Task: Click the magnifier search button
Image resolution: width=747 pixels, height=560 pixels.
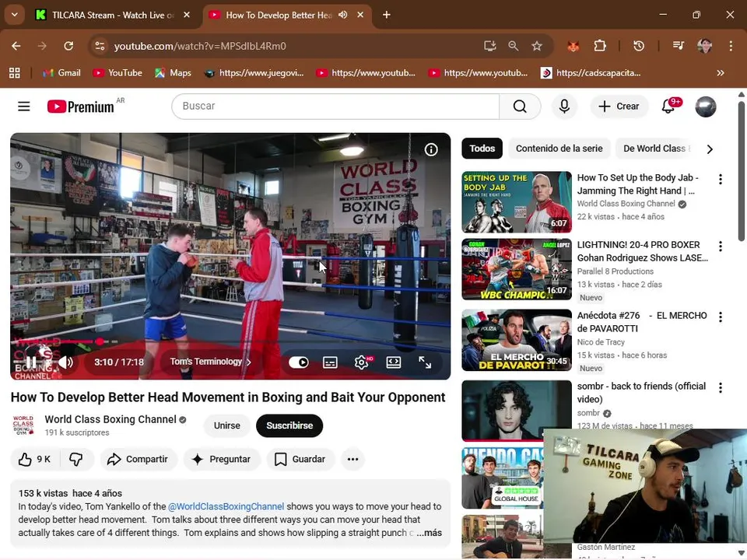Action: [x=520, y=107]
